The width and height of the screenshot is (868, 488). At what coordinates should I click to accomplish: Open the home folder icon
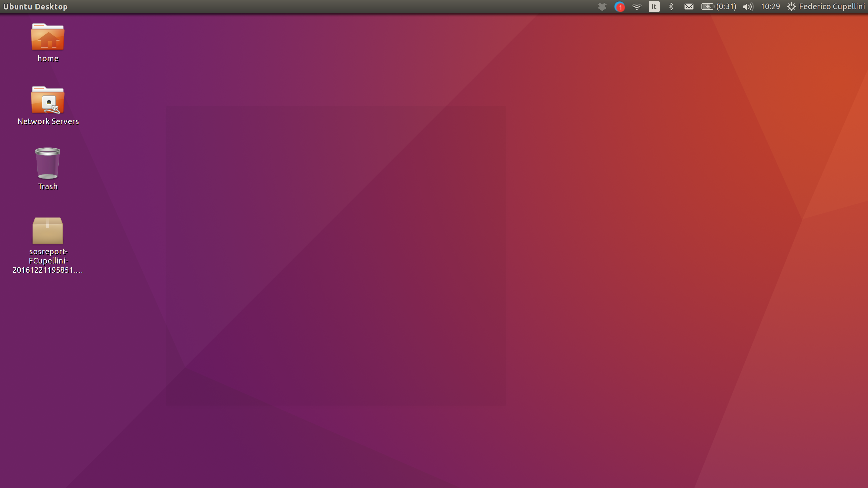pos(47,37)
